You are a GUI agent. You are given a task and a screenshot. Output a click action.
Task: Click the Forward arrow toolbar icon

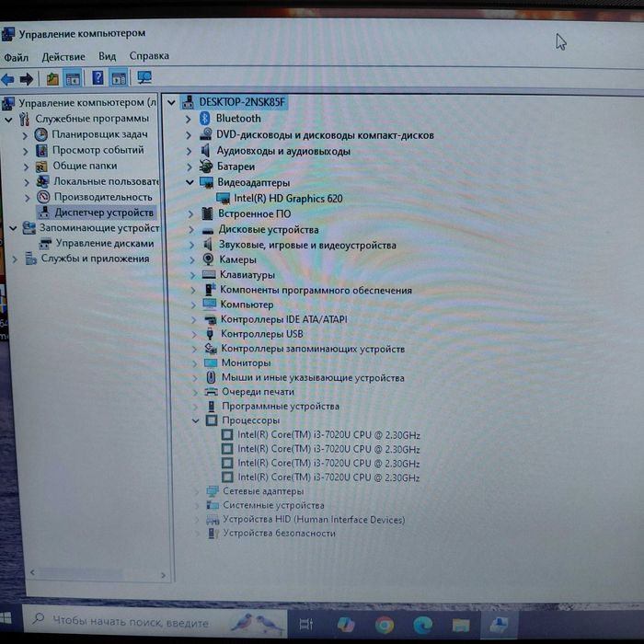pyautogui.click(x=27, y=79)
